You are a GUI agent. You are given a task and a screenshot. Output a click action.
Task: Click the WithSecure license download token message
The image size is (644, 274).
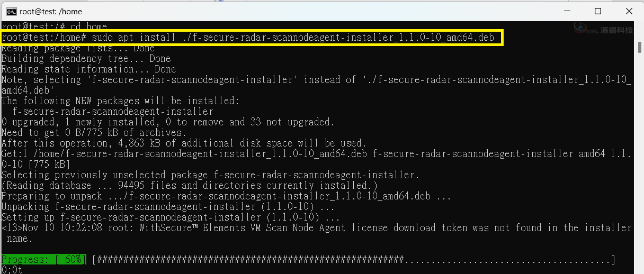(x=317, y=233)
